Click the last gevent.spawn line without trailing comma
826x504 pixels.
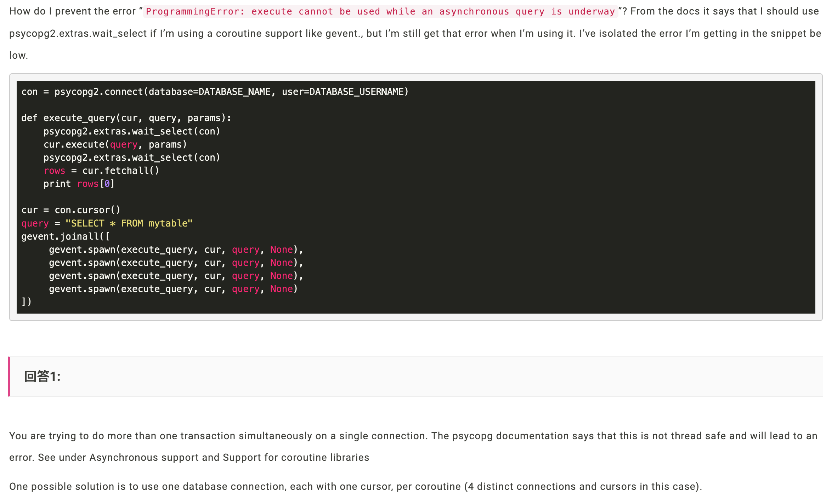(x=173, y=289)
